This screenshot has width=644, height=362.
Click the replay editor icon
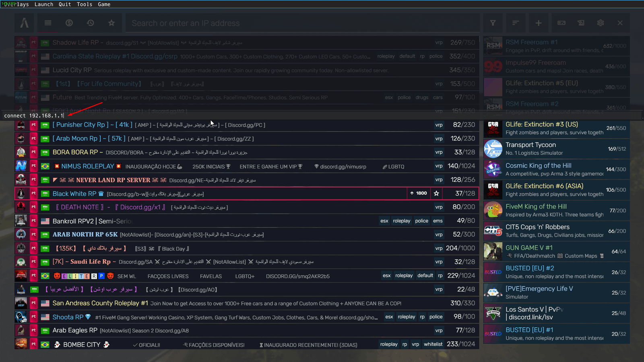(x=581, y=23)
